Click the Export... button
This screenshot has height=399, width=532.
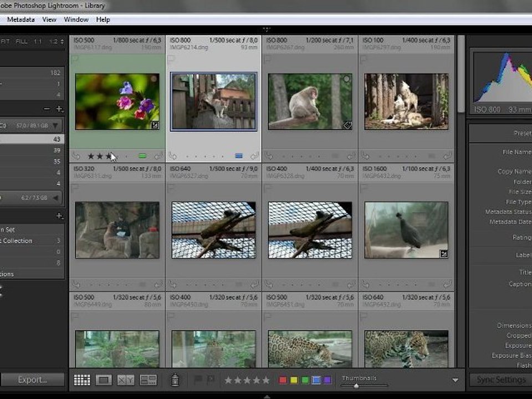tap(32, 380)
